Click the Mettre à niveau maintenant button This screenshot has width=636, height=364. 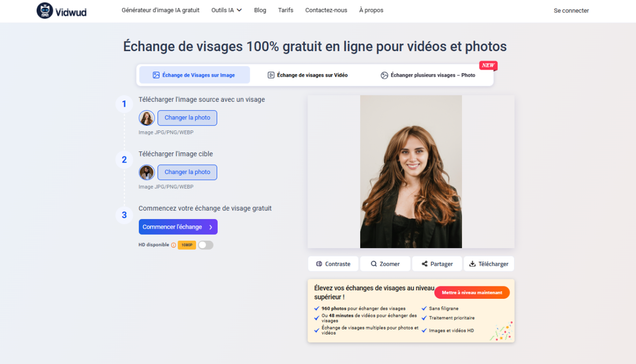click(472, 292)
